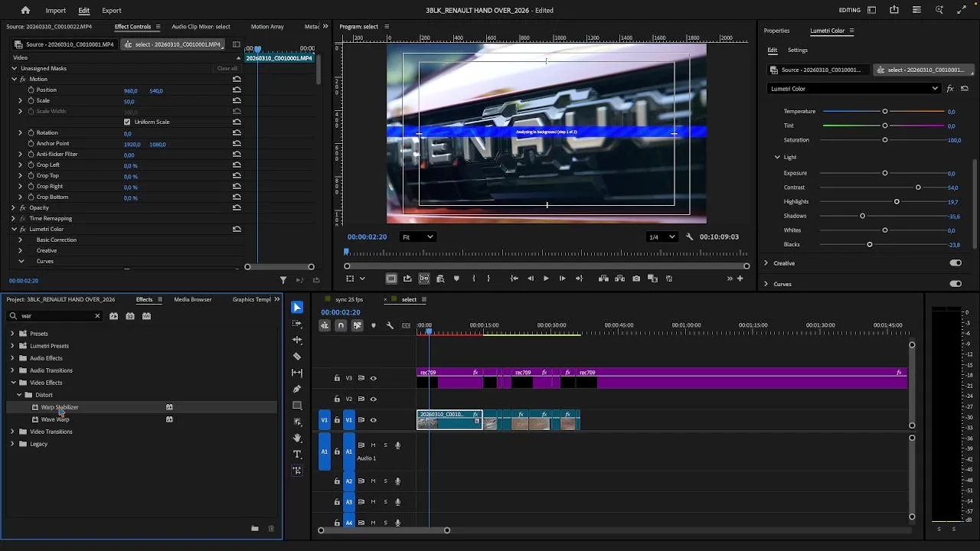
Task: Add a marker in the timeline
Action: click(x=374, y=325)
